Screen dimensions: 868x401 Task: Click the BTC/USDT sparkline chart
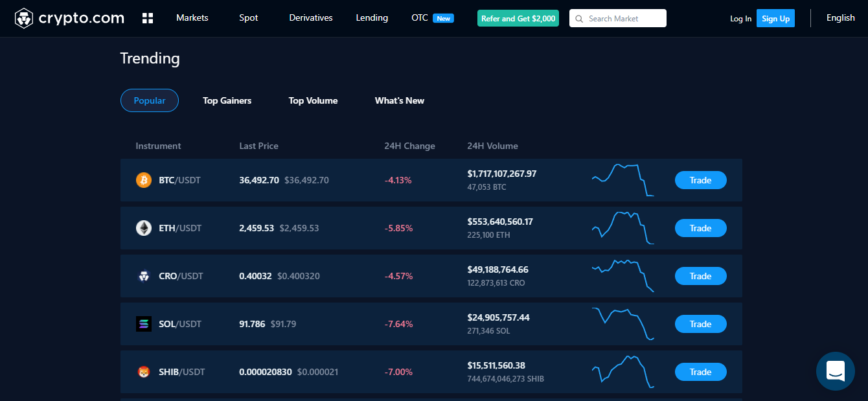pyautogui.click(x=623, y=180)
